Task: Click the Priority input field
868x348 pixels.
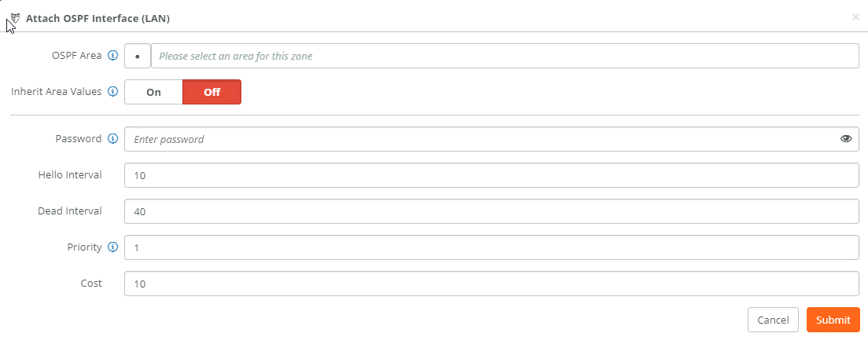Action: point(491,247)
